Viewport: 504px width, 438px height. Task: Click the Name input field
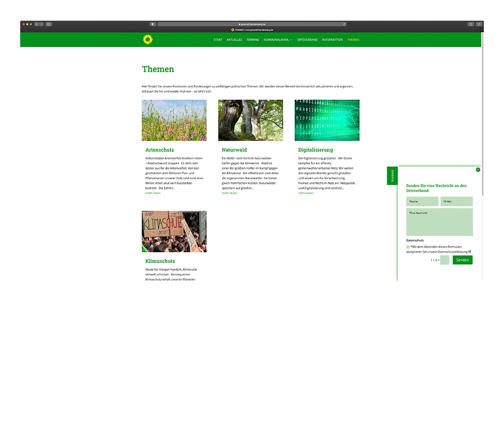point(422,201)
